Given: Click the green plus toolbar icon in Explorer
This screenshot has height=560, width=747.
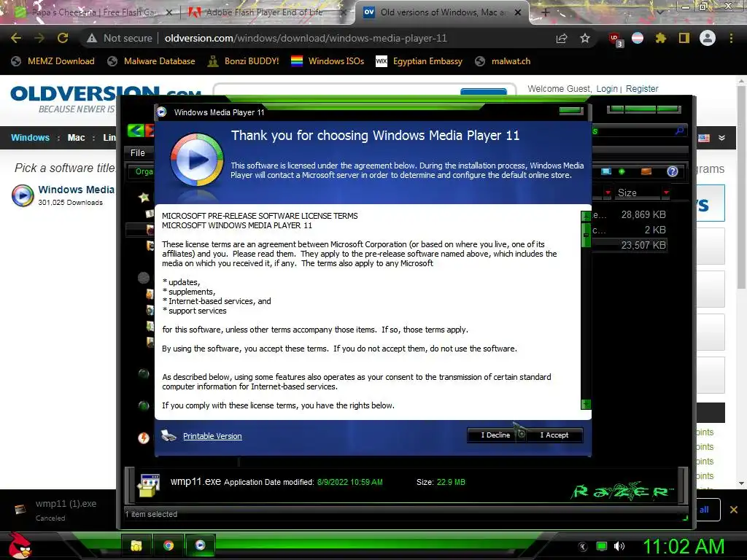Looking at the screenshot, I should tap(622, 171).
